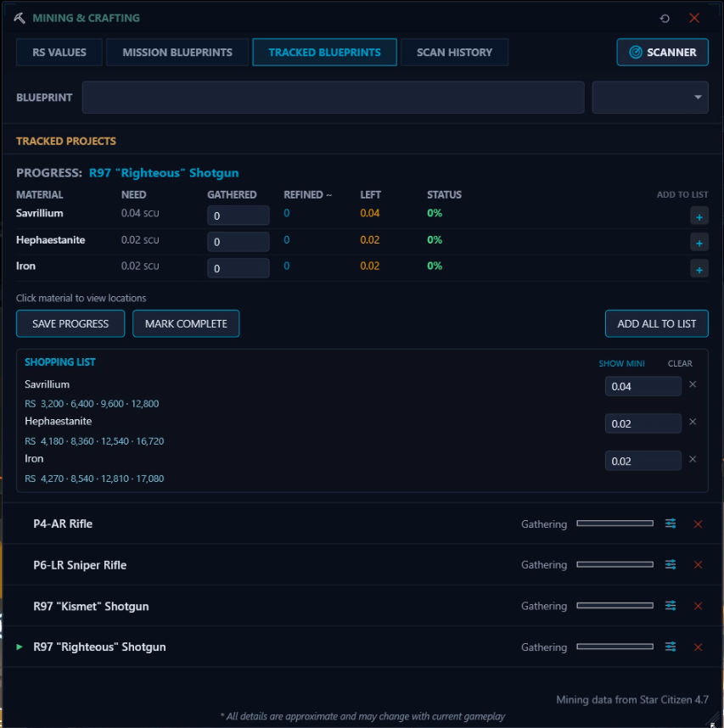Click the Blueprint search input field
Viewport: 724px width, 728px height.
coord(333,98)
